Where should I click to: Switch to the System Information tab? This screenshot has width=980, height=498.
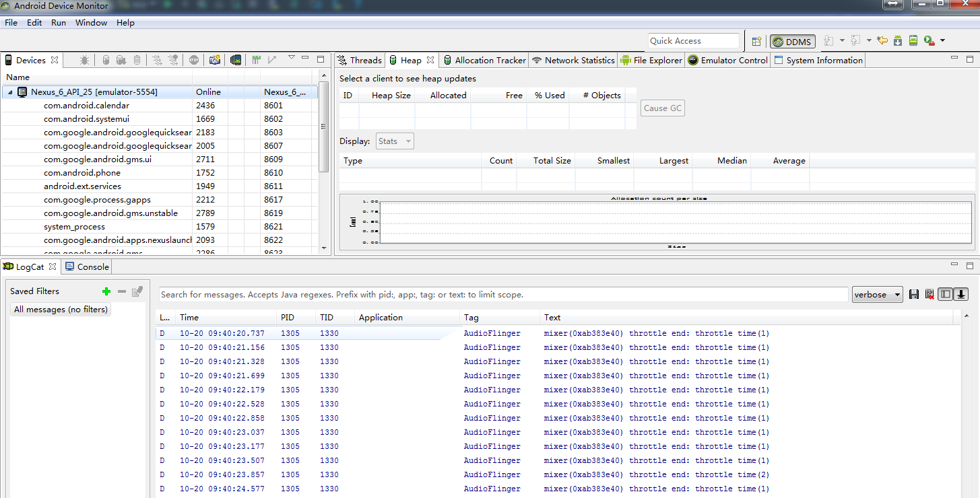click(x=818, y=60)
